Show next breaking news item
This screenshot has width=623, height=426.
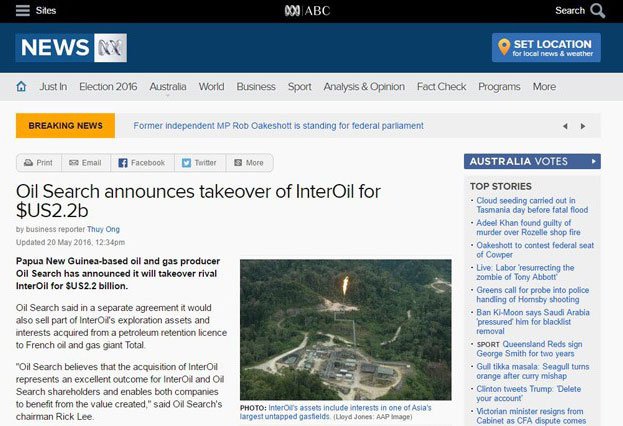coord(583,126)
